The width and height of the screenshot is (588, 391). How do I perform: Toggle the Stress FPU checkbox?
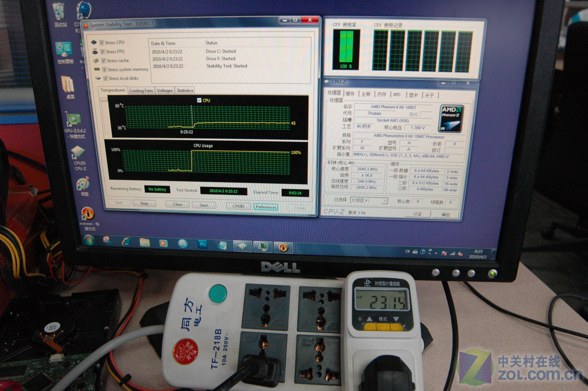102,52
